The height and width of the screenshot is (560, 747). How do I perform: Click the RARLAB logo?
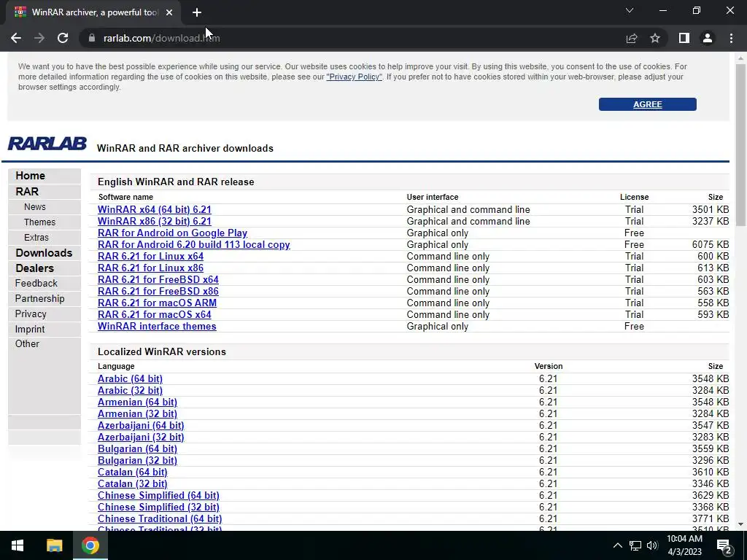tap(47, 144)
